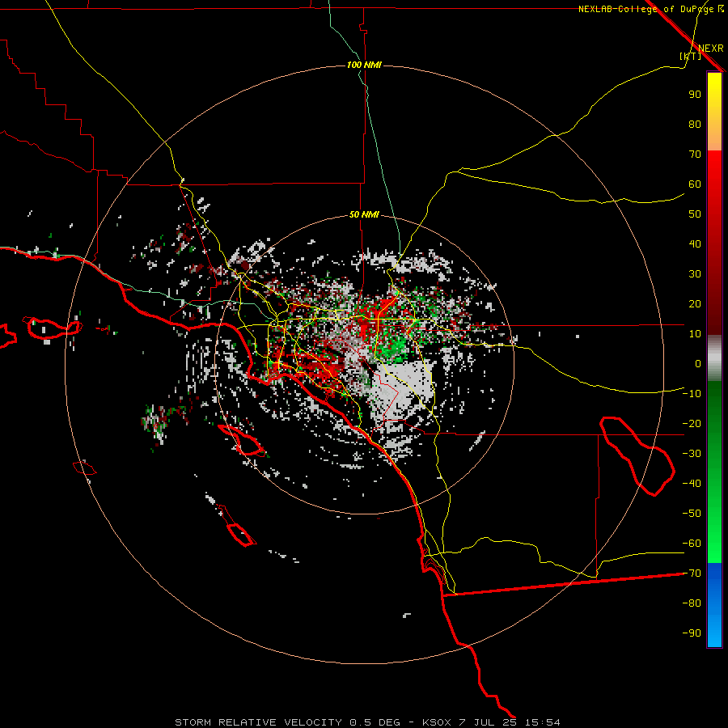Click the positive 80 scale value

point(695,124)
